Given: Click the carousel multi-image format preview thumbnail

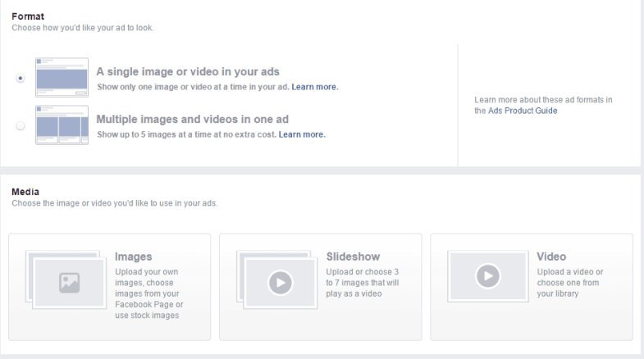Looking at the screenshot, I should pos(62,125).
